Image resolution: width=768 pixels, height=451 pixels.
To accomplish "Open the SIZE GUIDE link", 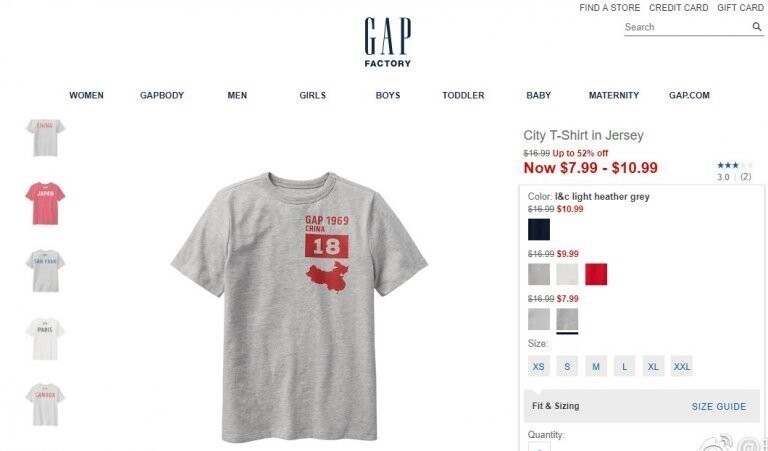I will pyautogui.click(x=719, y=406).
